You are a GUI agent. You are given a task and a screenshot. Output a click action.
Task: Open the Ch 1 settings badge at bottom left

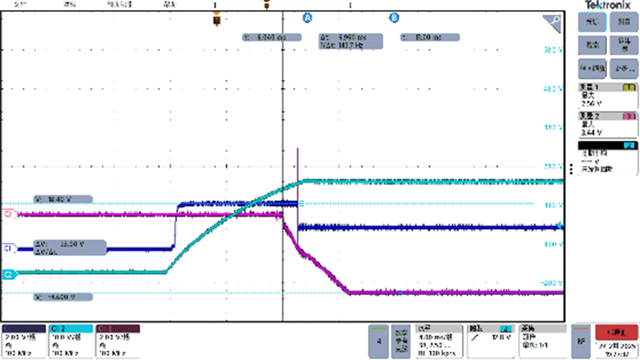pos(24,341)
